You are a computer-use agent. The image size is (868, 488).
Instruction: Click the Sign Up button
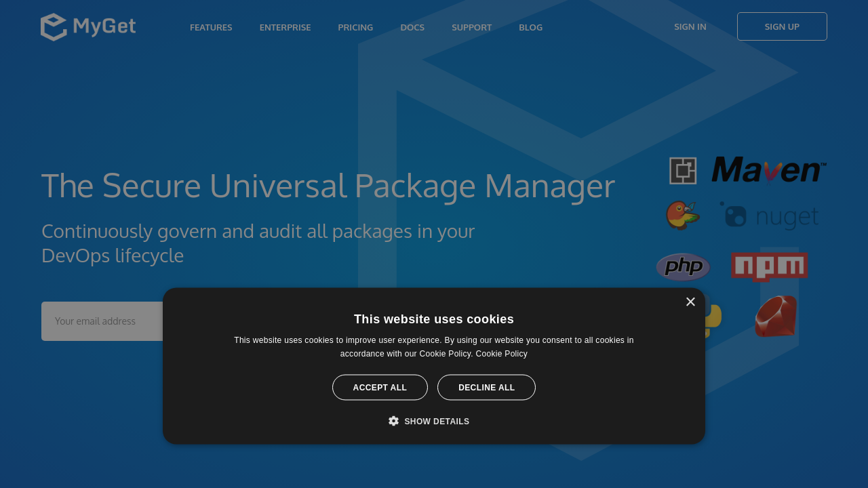coord(782,26)
